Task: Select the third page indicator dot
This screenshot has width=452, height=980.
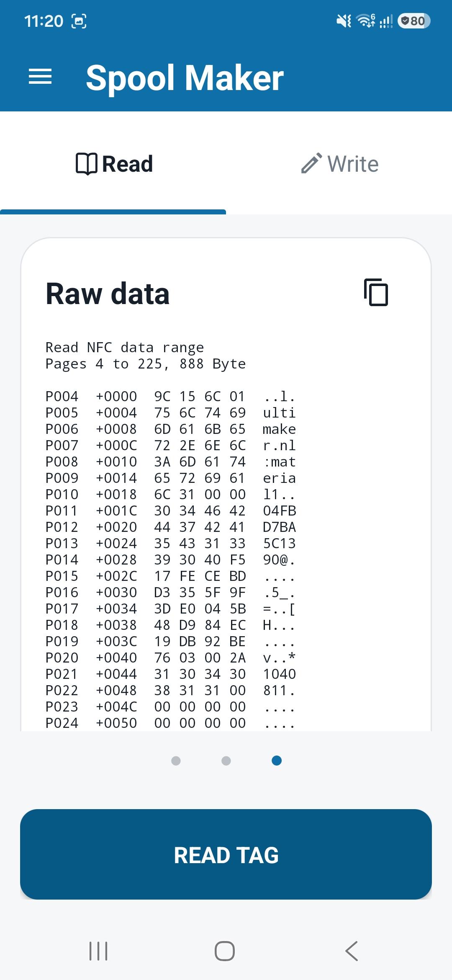Action: [277, 761]
